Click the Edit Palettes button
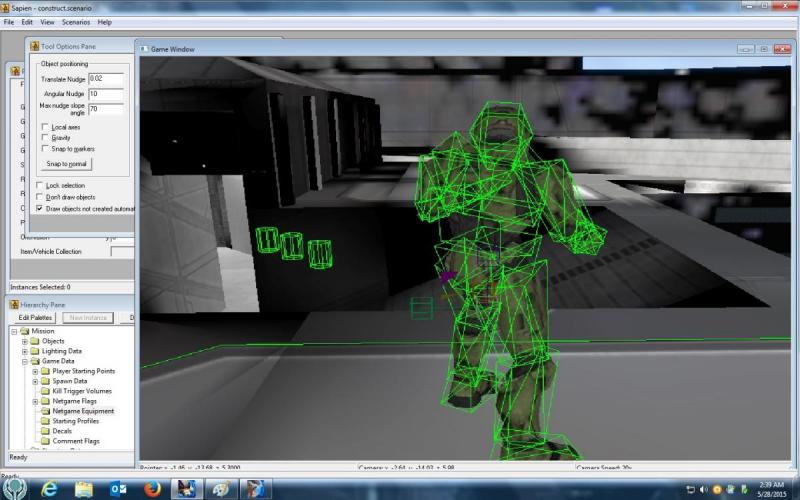 [x=35, y=317]
